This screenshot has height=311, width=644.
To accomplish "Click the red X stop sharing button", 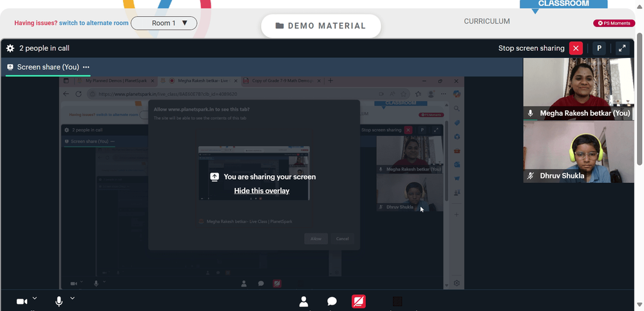I will coord(576,48).
